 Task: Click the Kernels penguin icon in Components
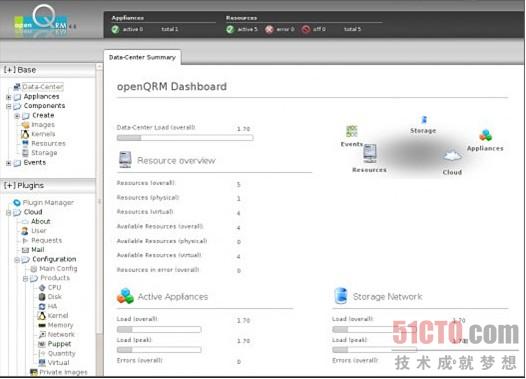[x=25, y=134]
